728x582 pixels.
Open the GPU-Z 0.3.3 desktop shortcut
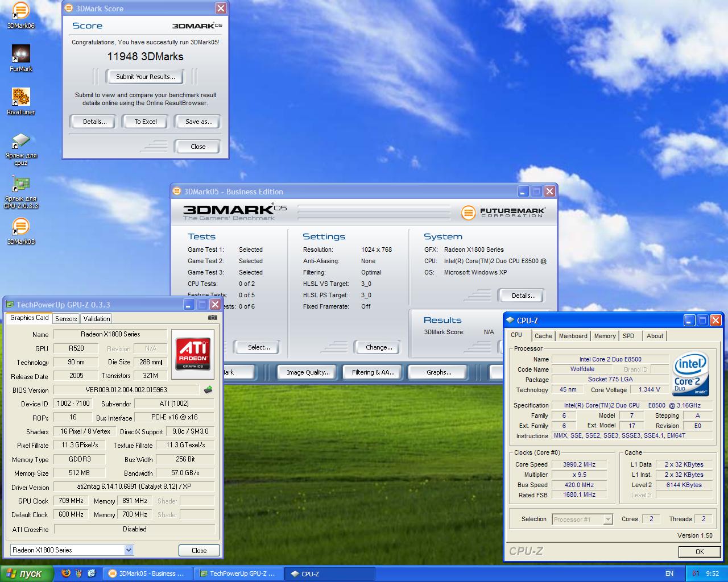coord(20,192)
